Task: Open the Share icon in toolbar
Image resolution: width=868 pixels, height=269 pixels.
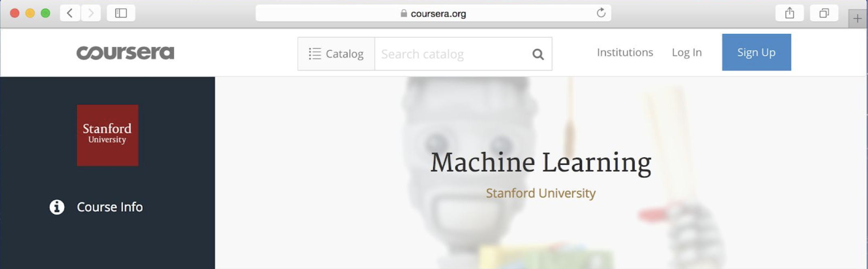Action: [x=789, y=13]
